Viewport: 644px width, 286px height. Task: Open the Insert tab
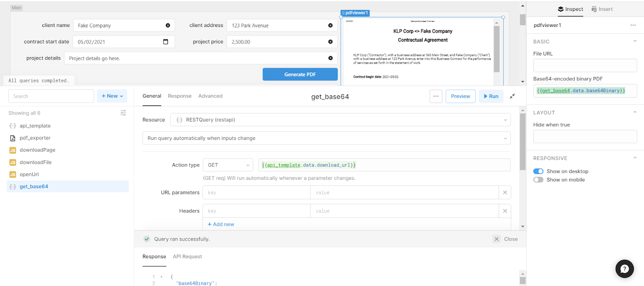pos(602,9)
